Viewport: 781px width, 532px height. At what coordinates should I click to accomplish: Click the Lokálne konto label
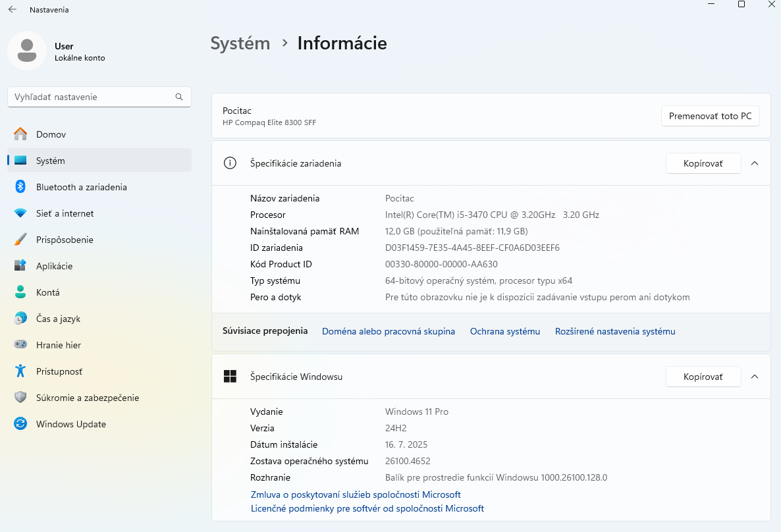tap(80, 58)
